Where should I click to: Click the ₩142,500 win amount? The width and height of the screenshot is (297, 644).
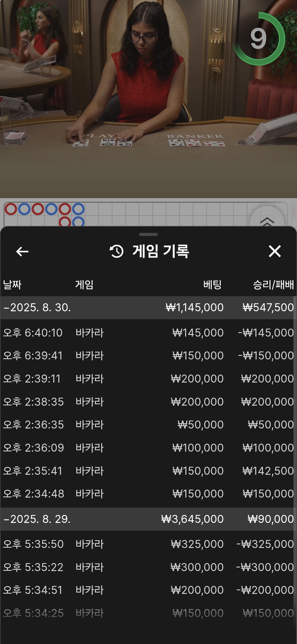coord(268,471)
